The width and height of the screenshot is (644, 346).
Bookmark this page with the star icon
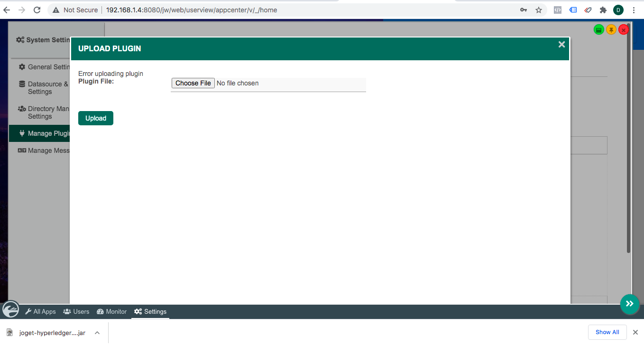coord(539,10)
